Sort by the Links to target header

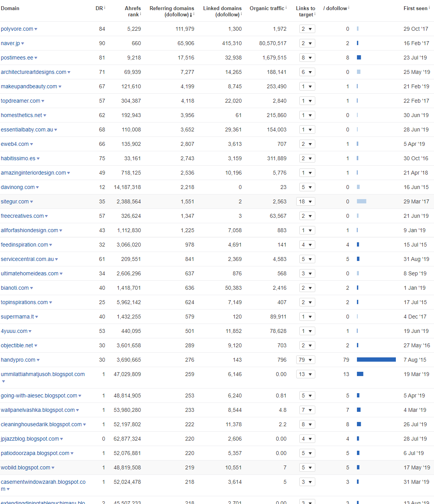point(306,11)
